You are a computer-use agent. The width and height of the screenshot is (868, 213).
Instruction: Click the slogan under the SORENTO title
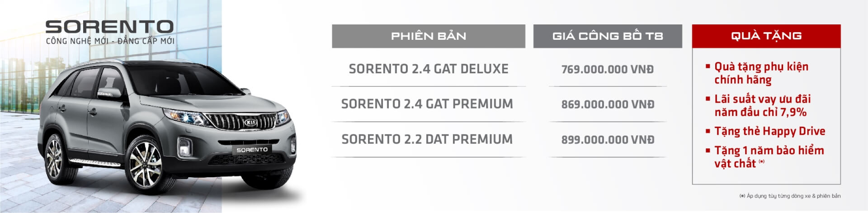pyautogui.click(x=110, y=41)
